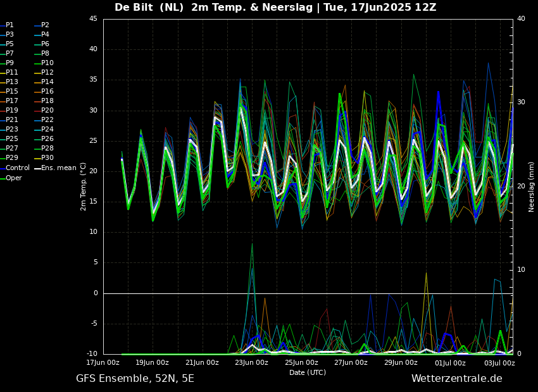Screen dimensions: 538x392
Task: Click the P24 legend label
Action: 47,130
